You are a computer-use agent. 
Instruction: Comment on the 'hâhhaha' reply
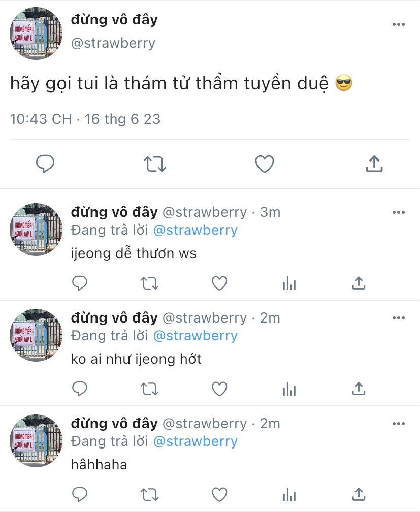(x=80, y=494)
